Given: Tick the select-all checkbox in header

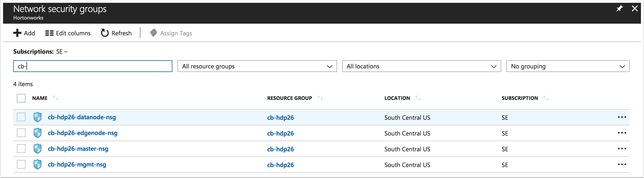Looking at the screenshot, I should [21, 98].
